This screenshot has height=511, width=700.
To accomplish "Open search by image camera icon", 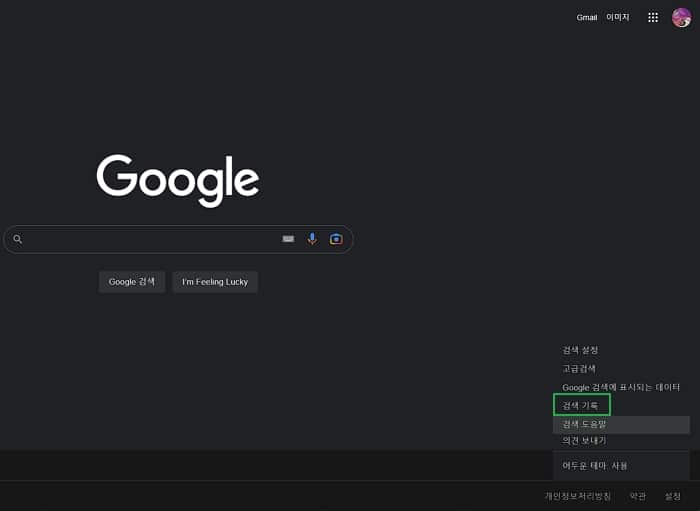I will coord(336,239).
